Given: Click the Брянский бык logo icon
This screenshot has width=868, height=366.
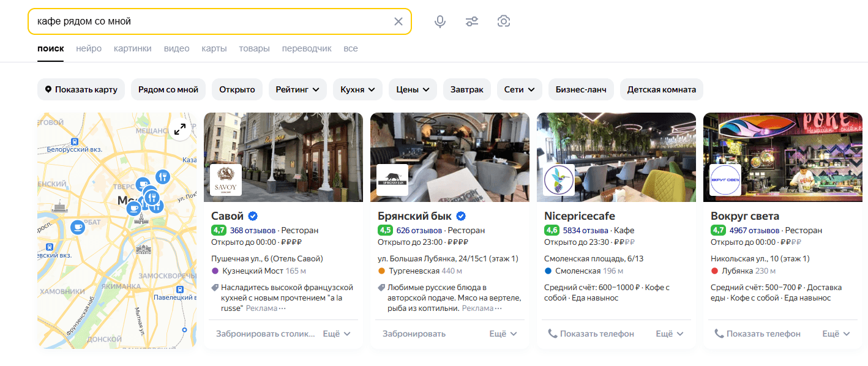Looking at the screenshot, I should (x=392, y=180).
